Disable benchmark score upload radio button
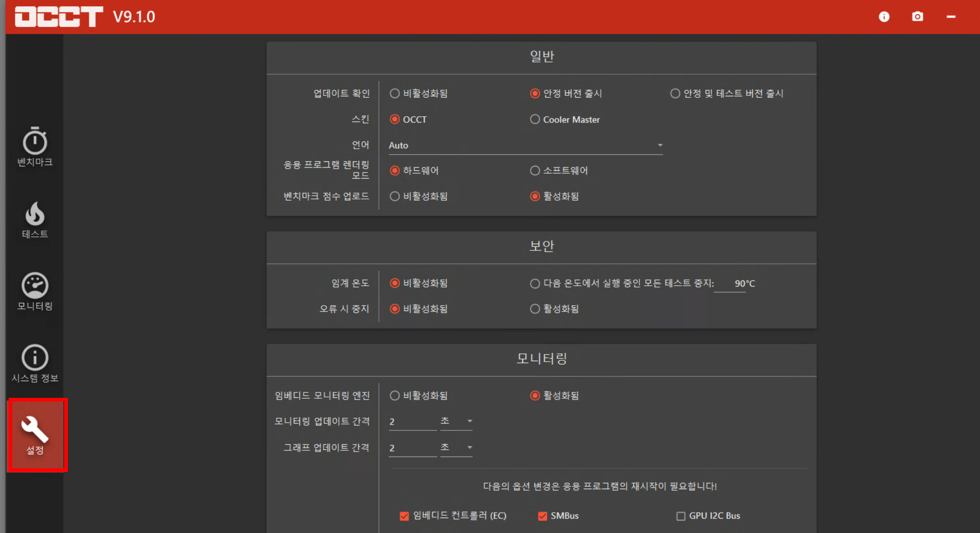980x533 pixels. (x=395, y=196)
